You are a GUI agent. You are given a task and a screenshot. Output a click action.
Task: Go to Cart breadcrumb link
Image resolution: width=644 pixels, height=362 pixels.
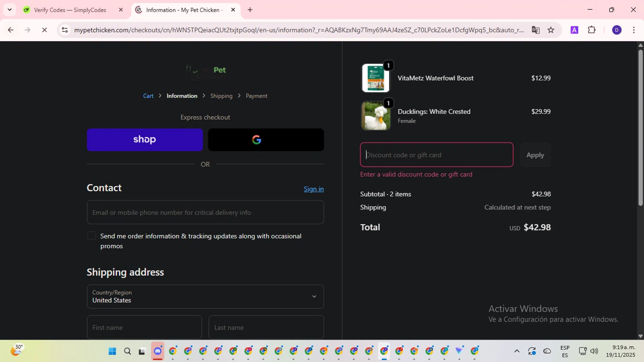148,96
